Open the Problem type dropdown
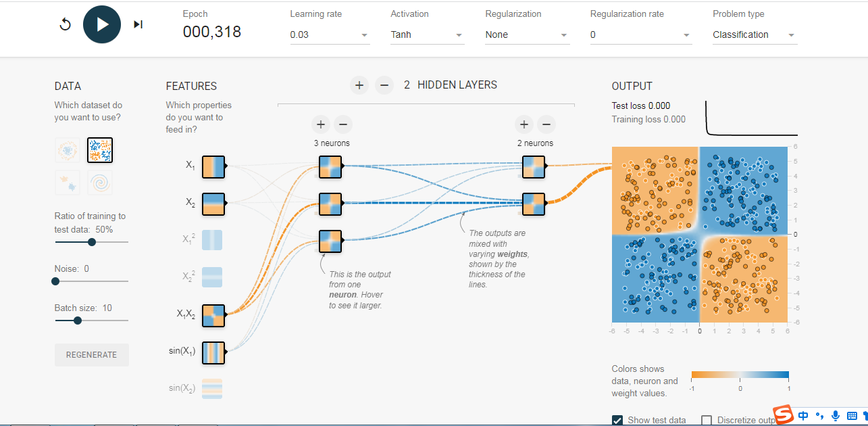868x426 pixels. pos(755,34)
